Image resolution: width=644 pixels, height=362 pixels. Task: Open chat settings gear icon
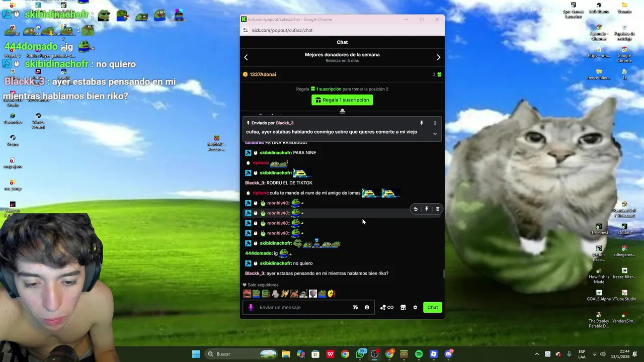(415, 307)
